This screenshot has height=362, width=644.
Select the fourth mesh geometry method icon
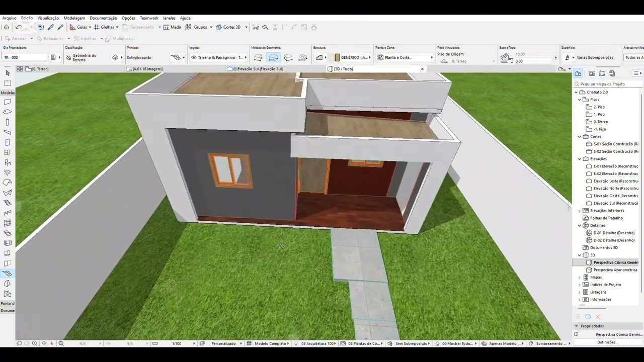click(303, 58)
